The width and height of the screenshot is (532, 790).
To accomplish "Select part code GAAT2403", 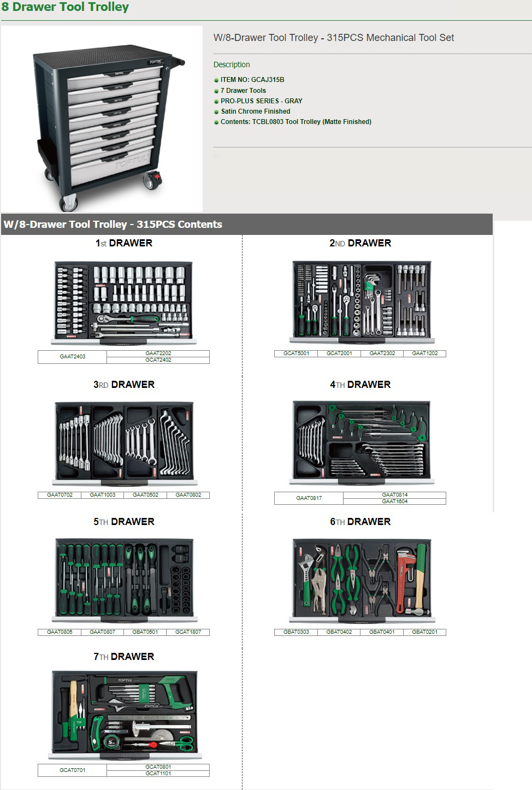I will click(72, 357).
